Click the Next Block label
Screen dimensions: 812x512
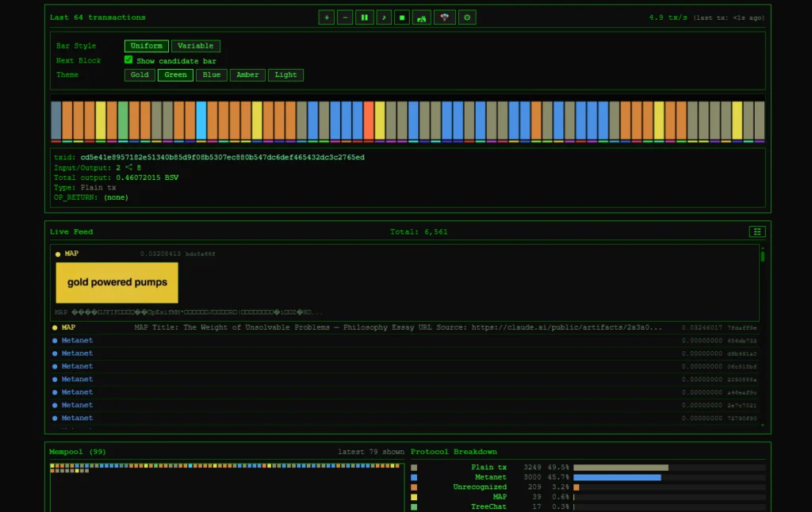tap(79, 60)
